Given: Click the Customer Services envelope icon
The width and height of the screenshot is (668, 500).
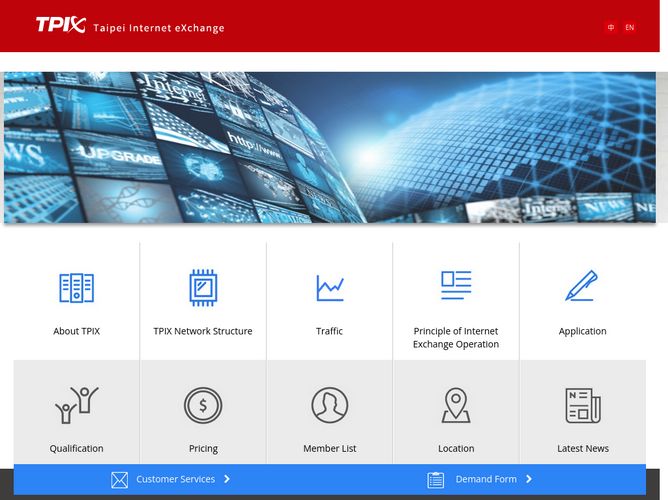Looking at the screenshot, I should 119,480.
